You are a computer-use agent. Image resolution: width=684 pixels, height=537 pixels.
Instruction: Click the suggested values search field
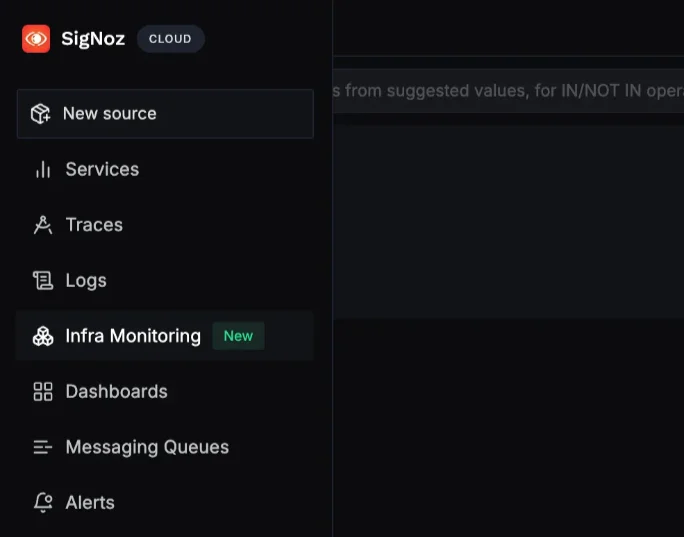[508, 91]
